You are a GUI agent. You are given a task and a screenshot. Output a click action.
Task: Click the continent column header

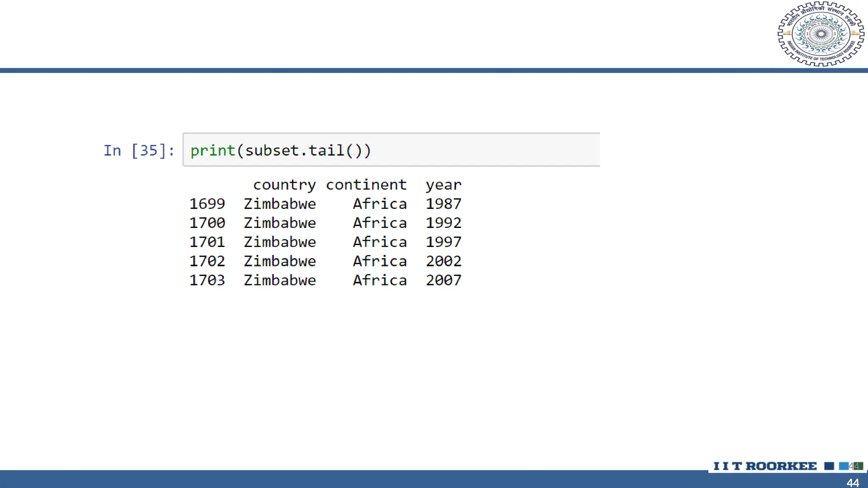[366, 185]
